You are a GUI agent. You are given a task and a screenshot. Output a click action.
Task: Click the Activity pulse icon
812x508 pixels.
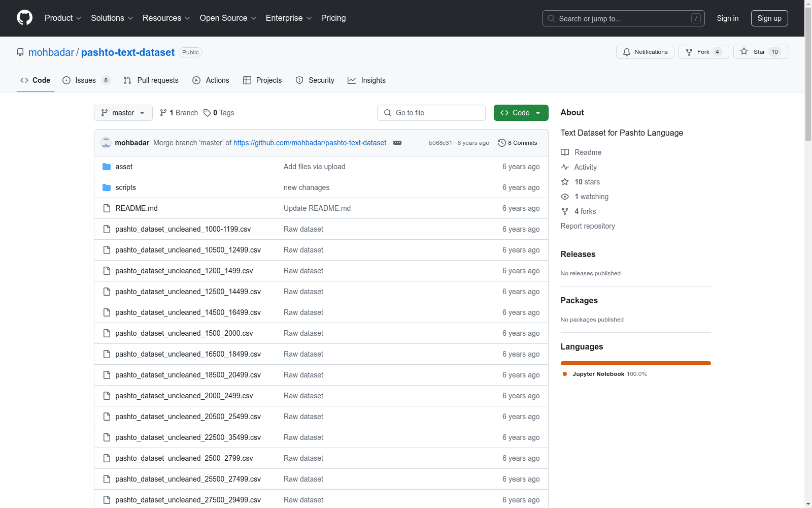click(565, 167)
